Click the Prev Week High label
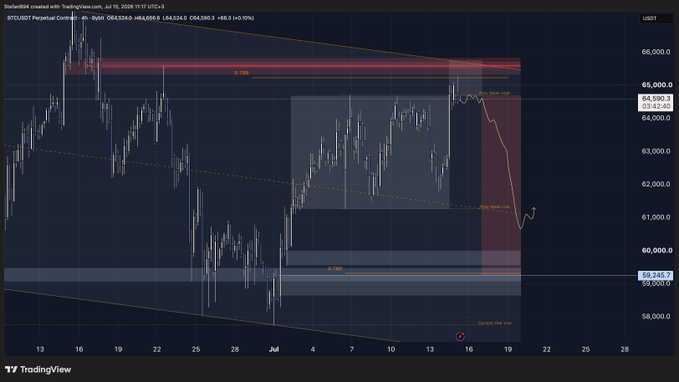679x382 pixels. pos(495,93)
